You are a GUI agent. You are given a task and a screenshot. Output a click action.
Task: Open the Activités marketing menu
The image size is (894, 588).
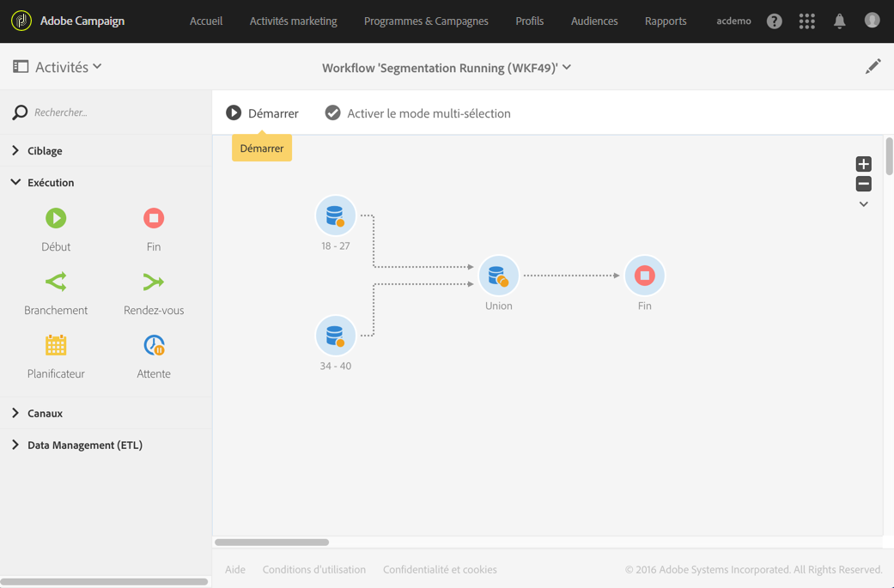[x=293, y=21]
